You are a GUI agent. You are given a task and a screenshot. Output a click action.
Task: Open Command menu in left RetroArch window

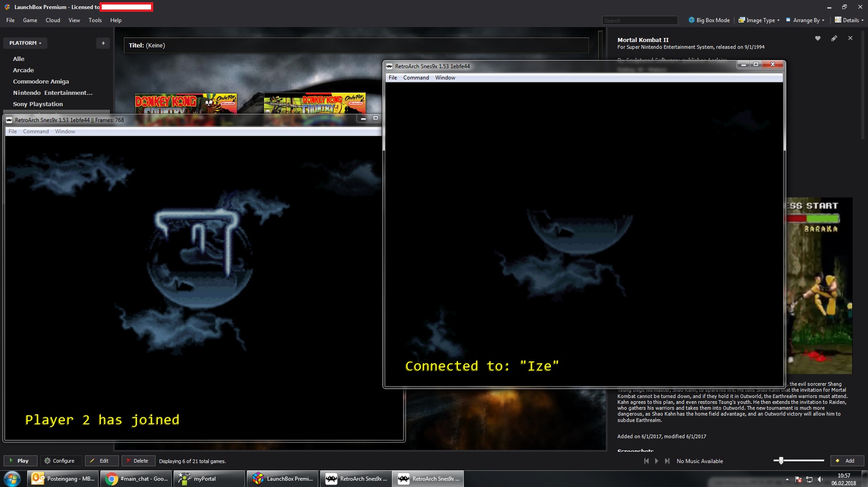pos(36,131)
